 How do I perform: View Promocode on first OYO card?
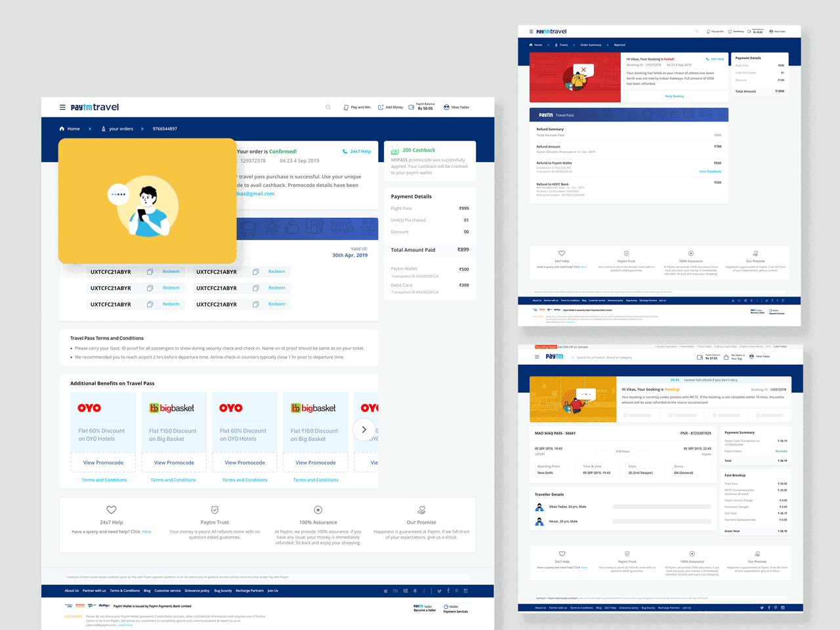(x=103, y=463)
